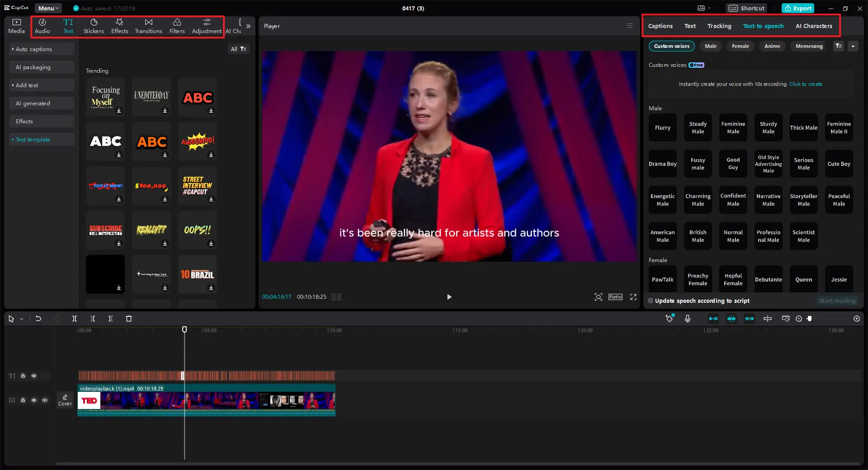Open the voice filter options icon
The width and height of the screenshot is (868, 470).
[x=839, y=46]
